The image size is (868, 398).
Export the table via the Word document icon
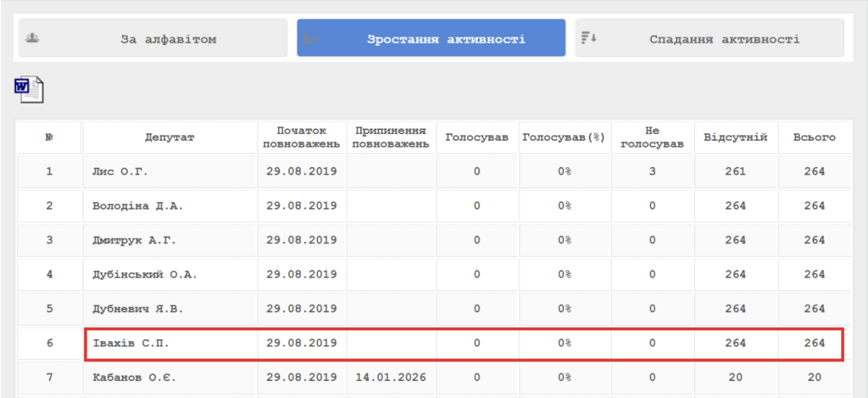click(29, 90)
